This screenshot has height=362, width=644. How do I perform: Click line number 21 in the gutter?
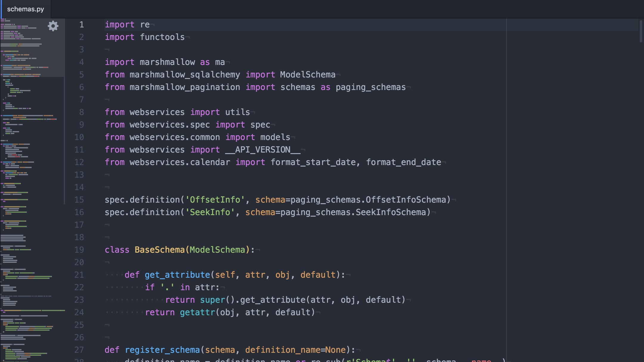(79, 275)
